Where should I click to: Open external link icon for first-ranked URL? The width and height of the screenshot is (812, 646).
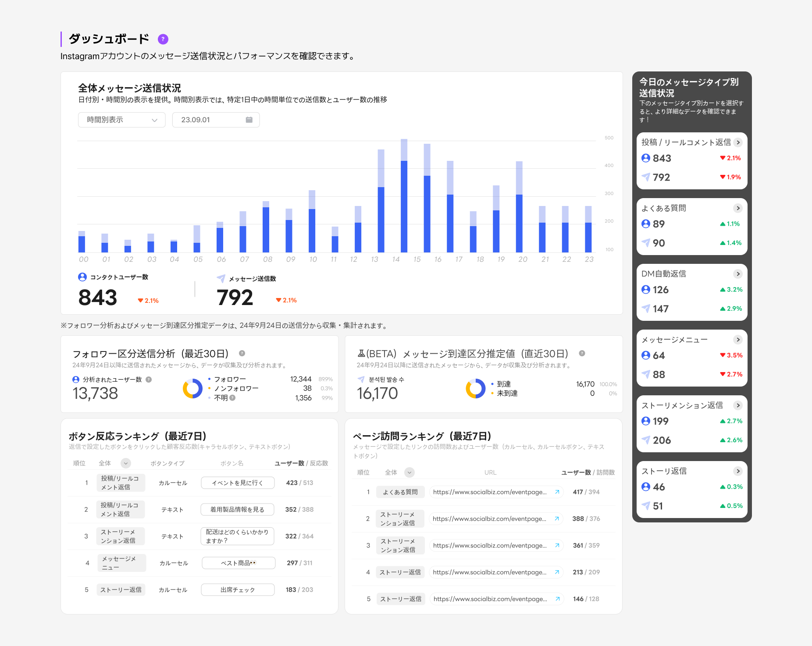tap(557, 492)
